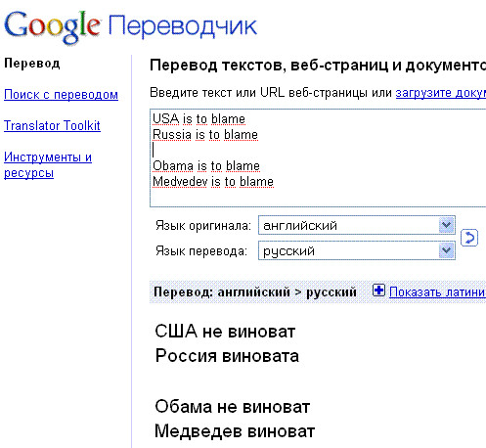Click the arrow button of the русский combo box
Screen dimensions: 486x448
pyautogui.click(x=446, y=250)
